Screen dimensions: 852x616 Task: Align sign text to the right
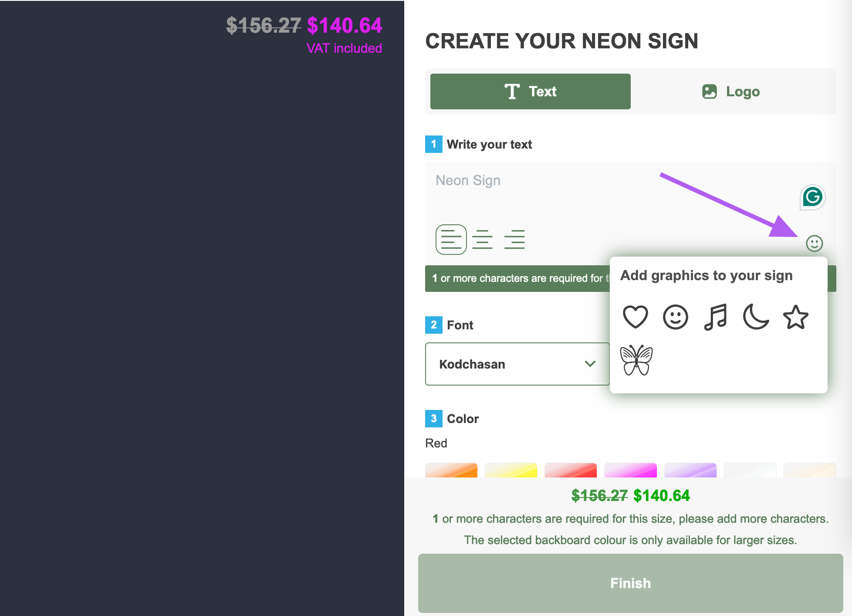pos(514,239)
